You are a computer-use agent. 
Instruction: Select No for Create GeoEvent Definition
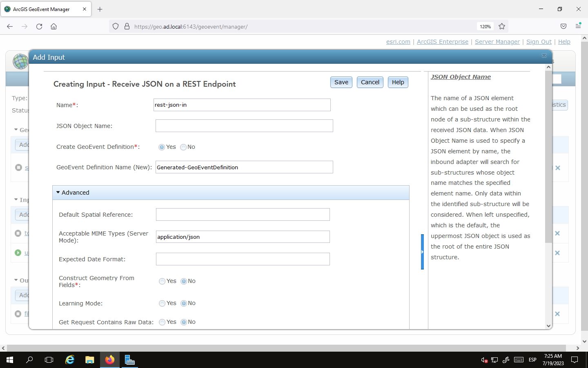[x=184, y=147]
